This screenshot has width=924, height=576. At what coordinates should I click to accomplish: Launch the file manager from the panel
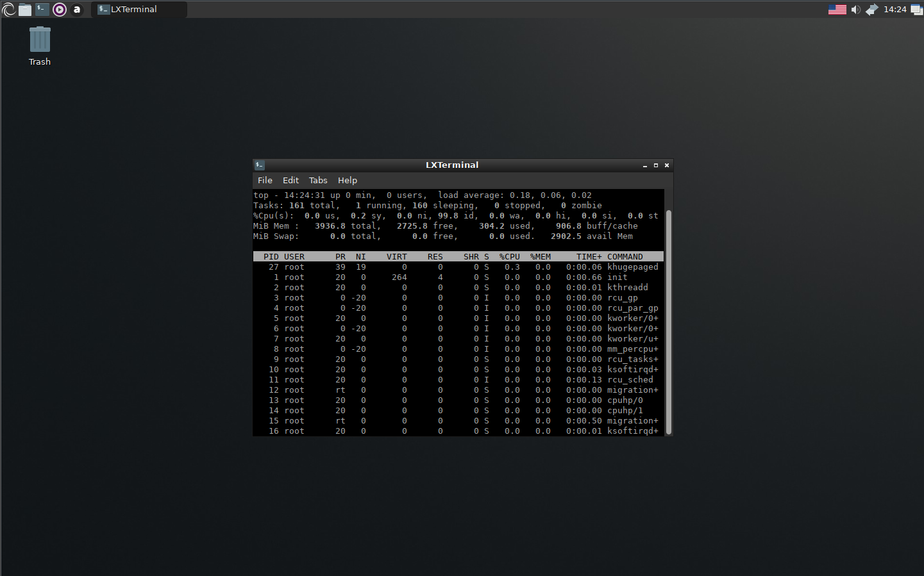point(25,9)
